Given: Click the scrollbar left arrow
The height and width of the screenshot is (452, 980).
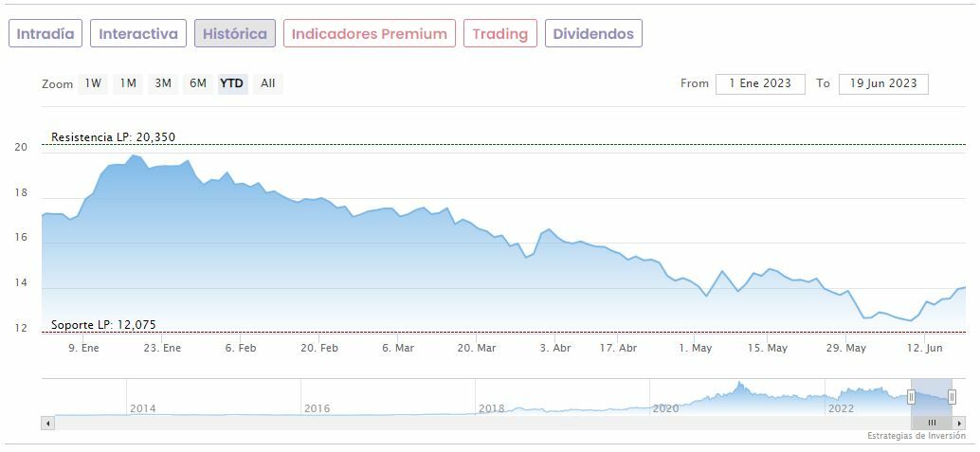Looking at the screenshot, I should click(x=47, y=423).
